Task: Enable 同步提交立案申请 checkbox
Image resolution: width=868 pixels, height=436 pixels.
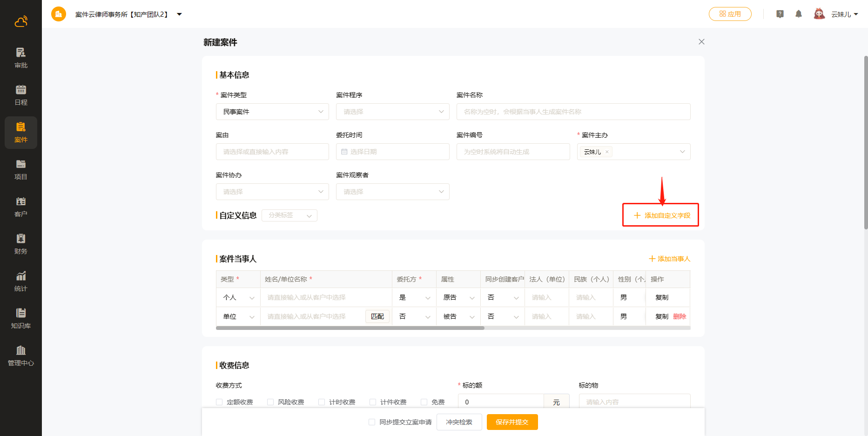Action: click(372, 422)
